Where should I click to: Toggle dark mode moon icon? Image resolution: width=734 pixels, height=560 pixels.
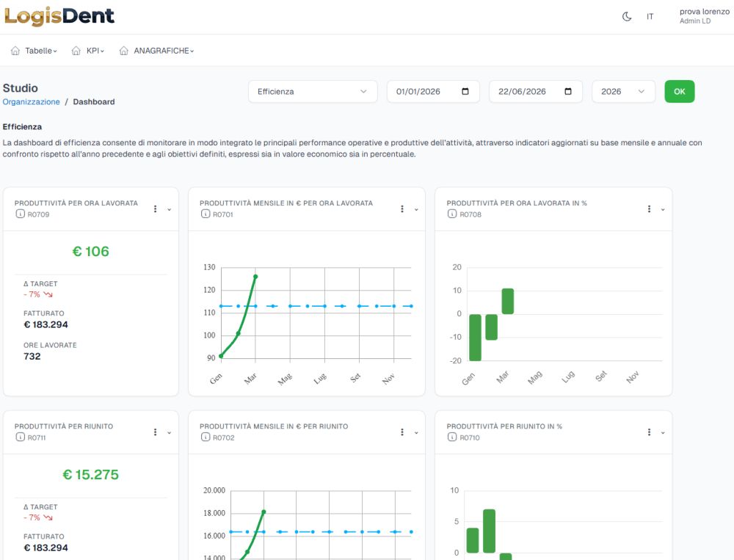pos(627,17)
